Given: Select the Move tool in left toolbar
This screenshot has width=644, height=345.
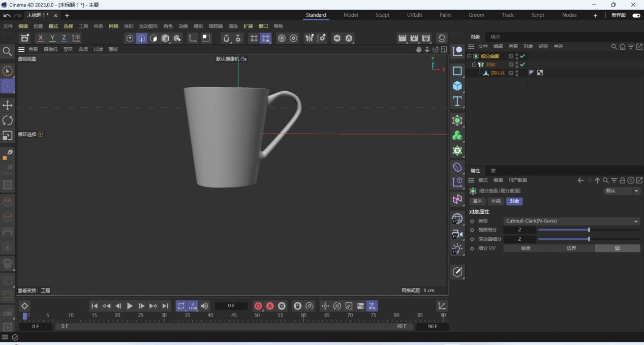Looking at the screenshot, I should pyautogui.click(x=8, y=105).
